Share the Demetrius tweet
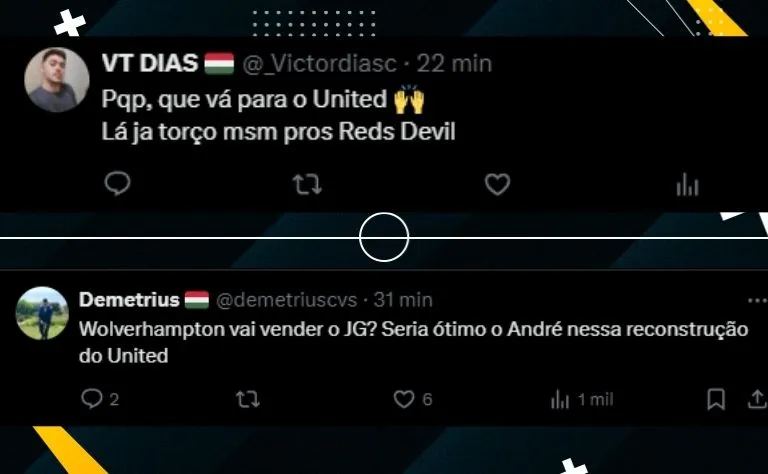Image resolution: width=768 pixels, height=474 pixels. [x=757, y=399]
